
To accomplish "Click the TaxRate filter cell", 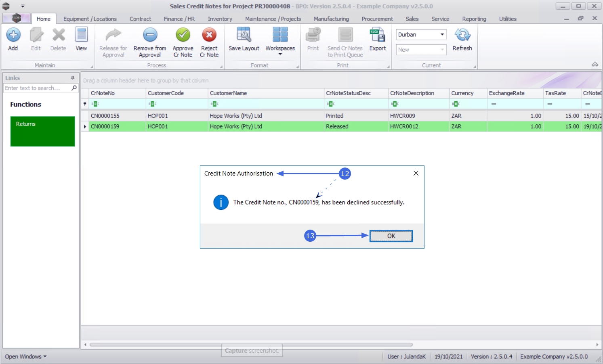I will click(x=562, y=104).
